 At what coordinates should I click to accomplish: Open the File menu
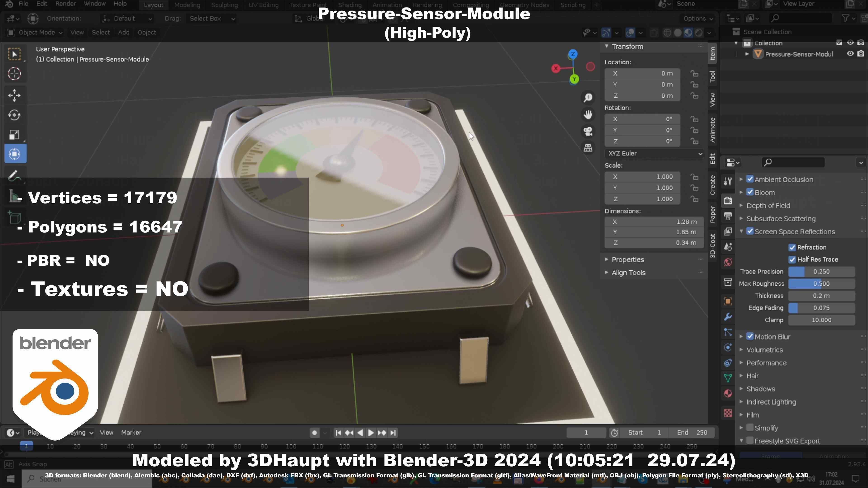coord(24,4)
